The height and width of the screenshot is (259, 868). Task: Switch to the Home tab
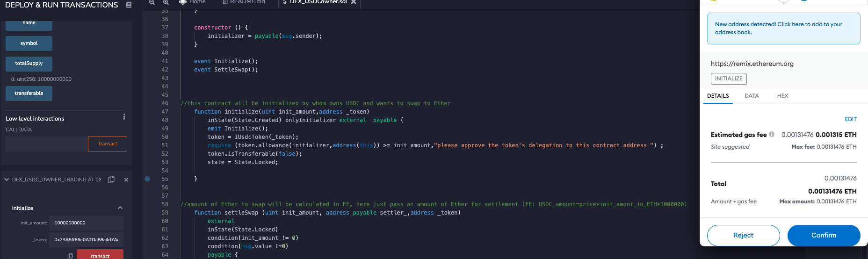[x=193, y=2]
